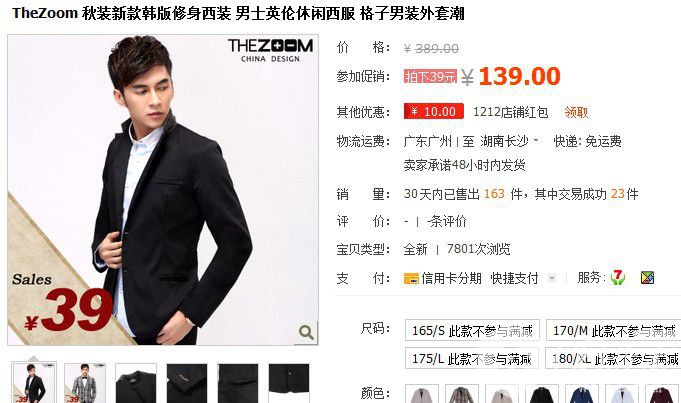Click the ¥10.00 red coupon badge
Screen dimensions: 681x403
pyautogui.click(x=433, y=112)
